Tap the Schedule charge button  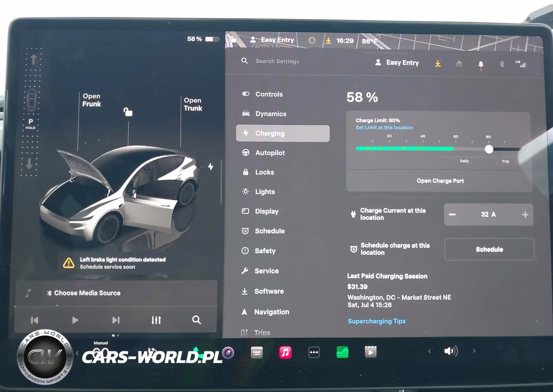click(x=489, y=250)
